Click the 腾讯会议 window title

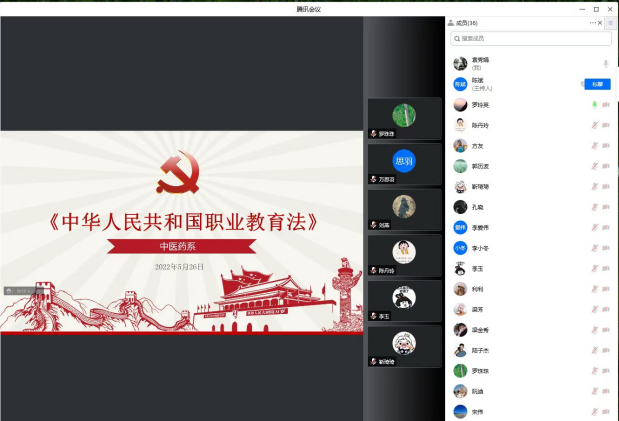(309, 9)
